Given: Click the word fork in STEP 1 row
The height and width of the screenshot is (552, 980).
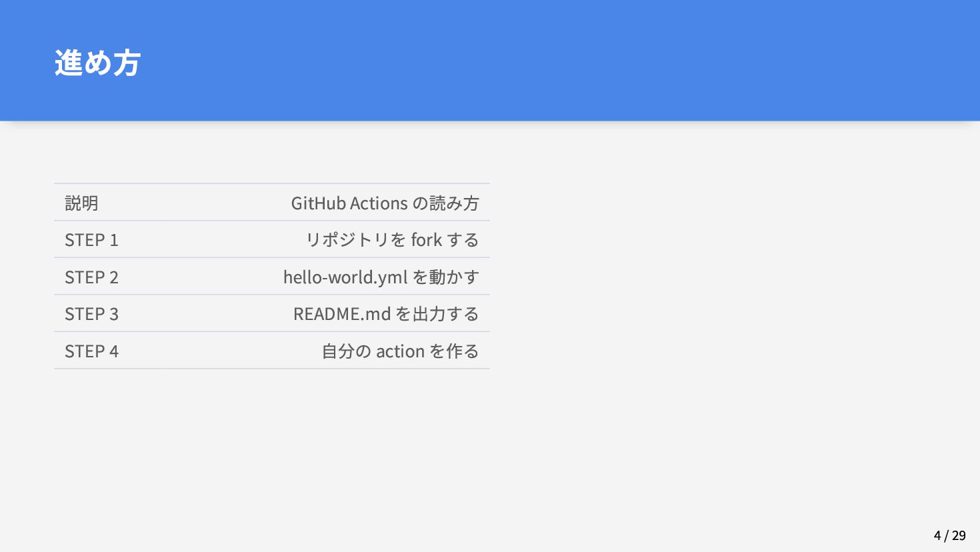Looking at the screenshot, I should [427, 240].
